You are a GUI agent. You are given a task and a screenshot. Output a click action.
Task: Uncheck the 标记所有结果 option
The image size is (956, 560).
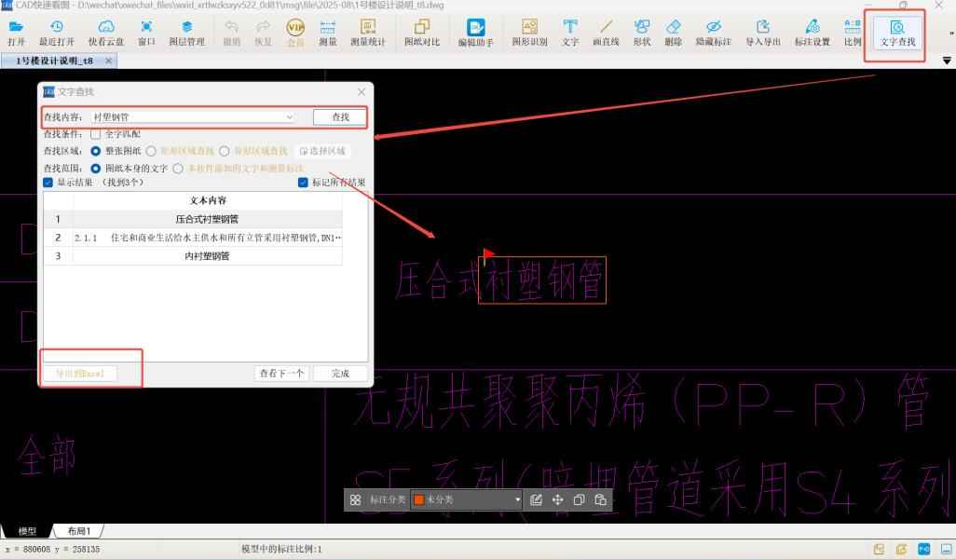click(303, 183)
